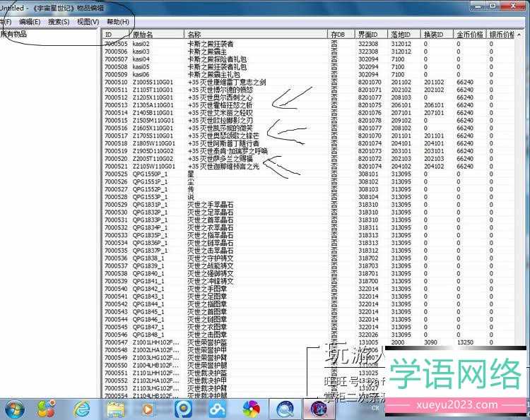
Task: Toggle 存DB checkbox for row 7000525 星
Action: tap(334, 174)
